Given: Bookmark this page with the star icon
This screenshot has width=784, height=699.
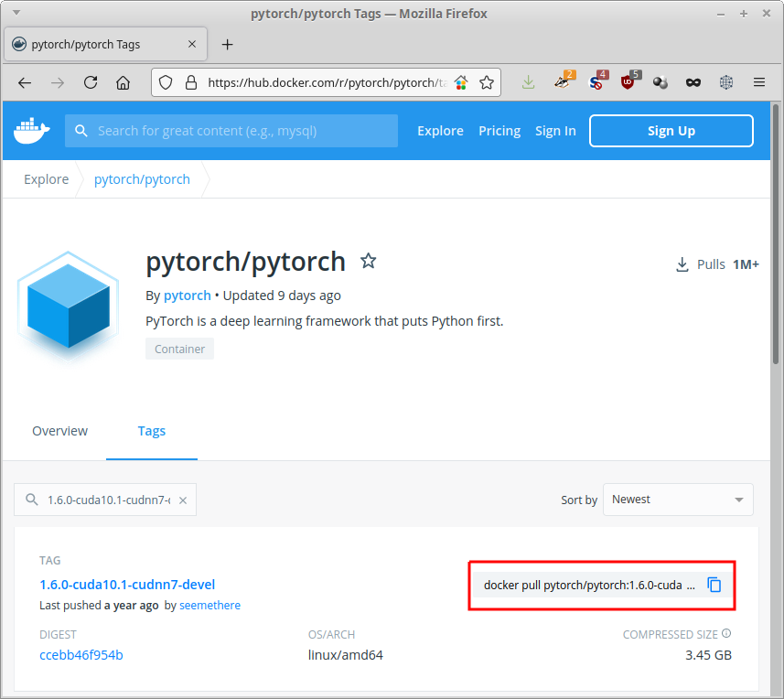Looking at the screenshot, I should (487, 82).
